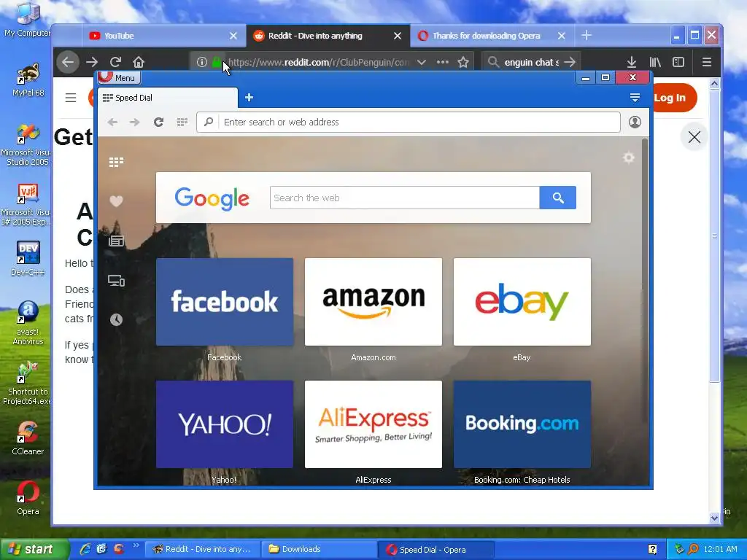Switch to the Reddit tab in Firefox
The image size is (747, 560).
point(328,36)
